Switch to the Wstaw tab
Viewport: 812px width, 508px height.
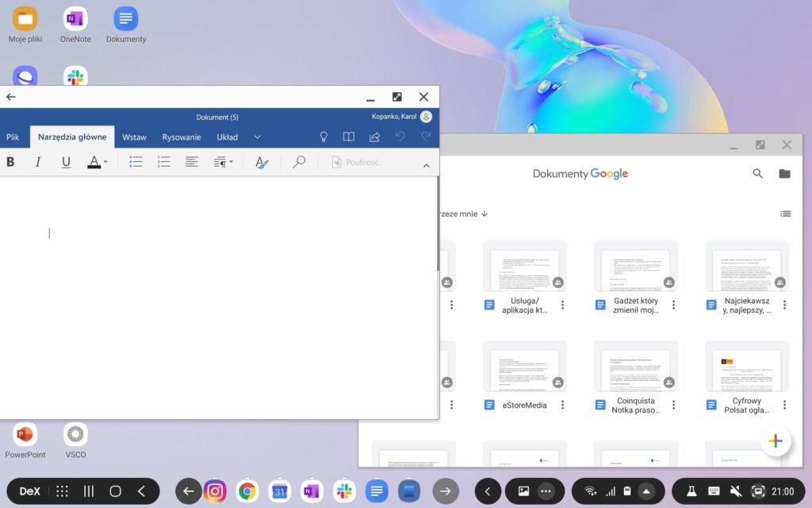[x=134, y=137]
